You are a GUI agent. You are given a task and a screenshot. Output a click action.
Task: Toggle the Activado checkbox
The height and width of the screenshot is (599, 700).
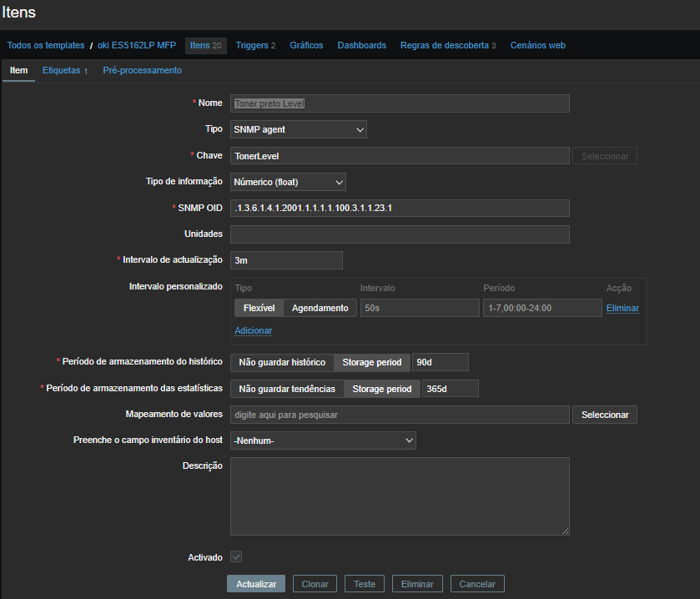(x=236, y=556)
